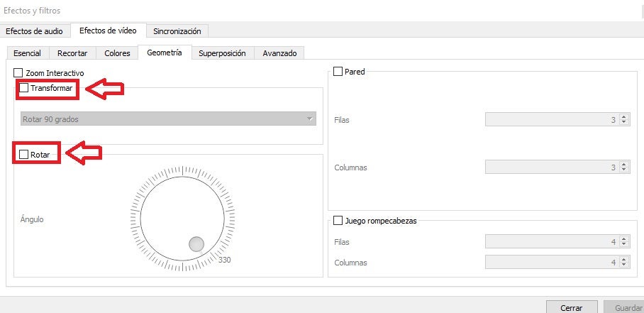
Task: Enable the Pared checkbox
Action: click(338, 72)
